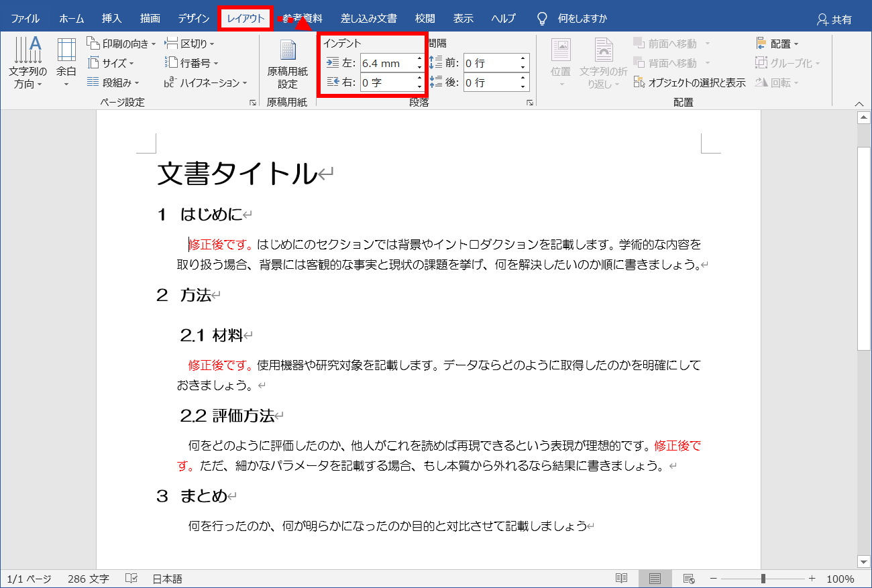Click the zoom slider handle
The image size is (872, 588).
pyautogui.click(x=763, y=579)
